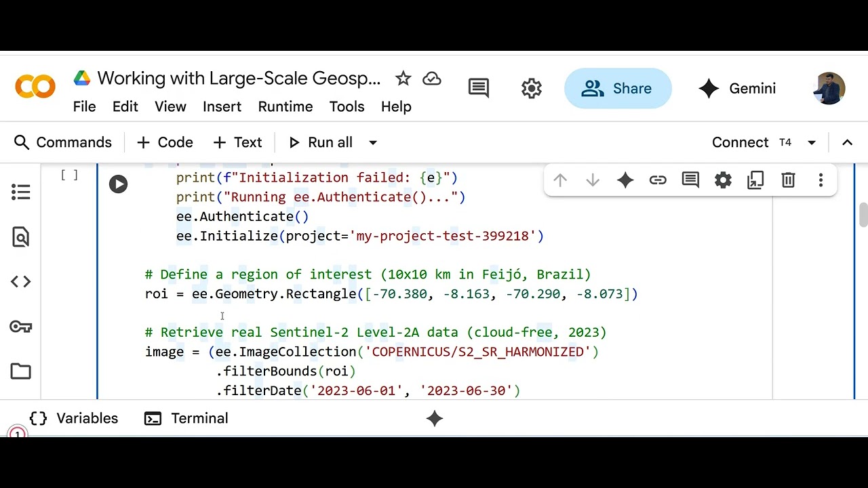Click the cell execution count brackets
Image resolution: width=868 pixels, height=488 pixels.
click(x=69, y=176)
